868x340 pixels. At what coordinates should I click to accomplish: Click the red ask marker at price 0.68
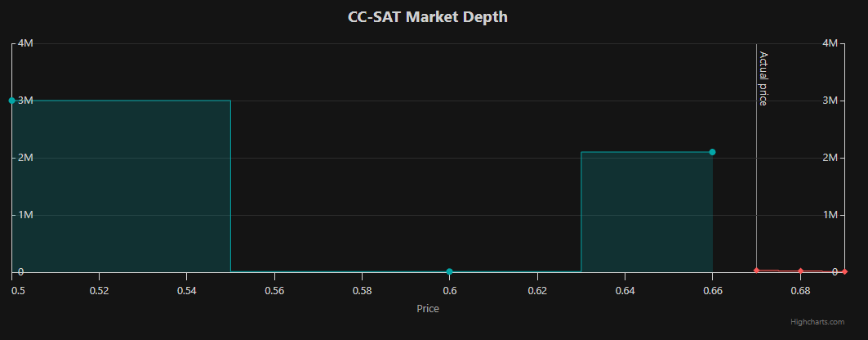[800, 271]
